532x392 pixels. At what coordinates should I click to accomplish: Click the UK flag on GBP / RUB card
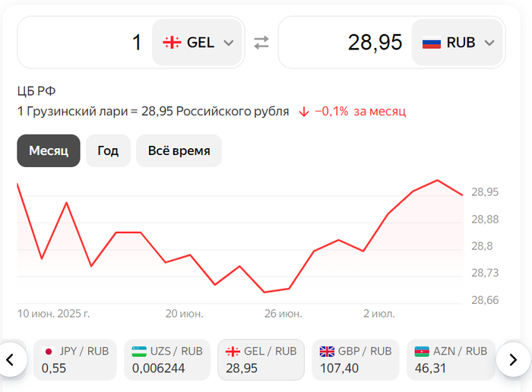tap(327, 351)
